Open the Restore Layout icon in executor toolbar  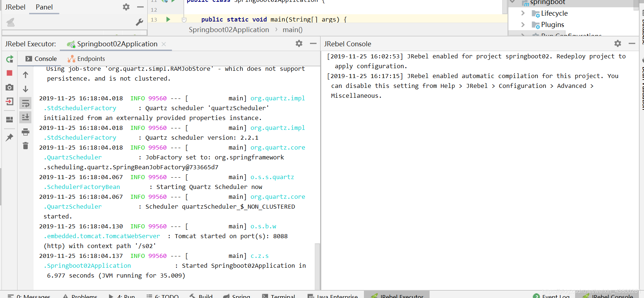pos(9,119)
